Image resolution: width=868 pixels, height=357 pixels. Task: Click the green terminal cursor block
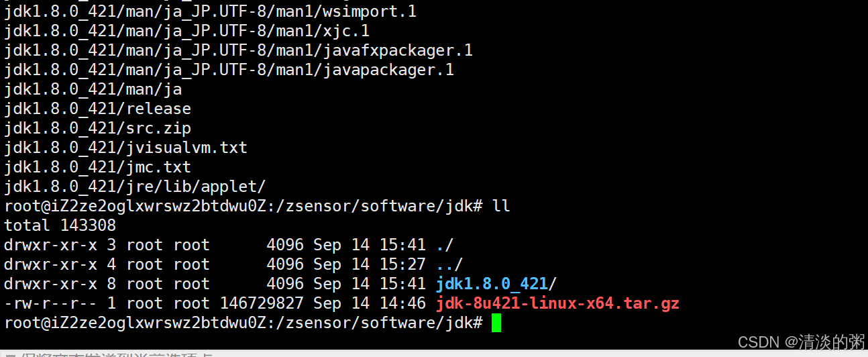coord(496,323)
